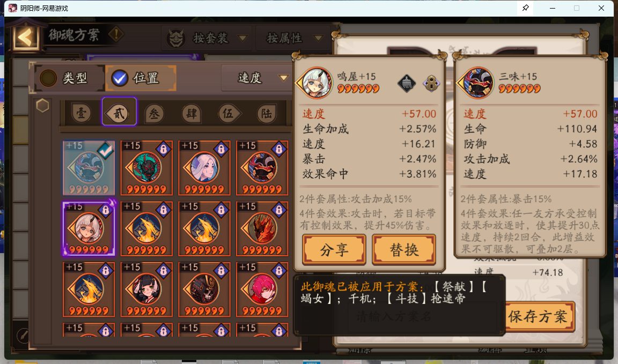
Task: Click the pencil edit icon at the bottom left
Action: tap(23, 336)
